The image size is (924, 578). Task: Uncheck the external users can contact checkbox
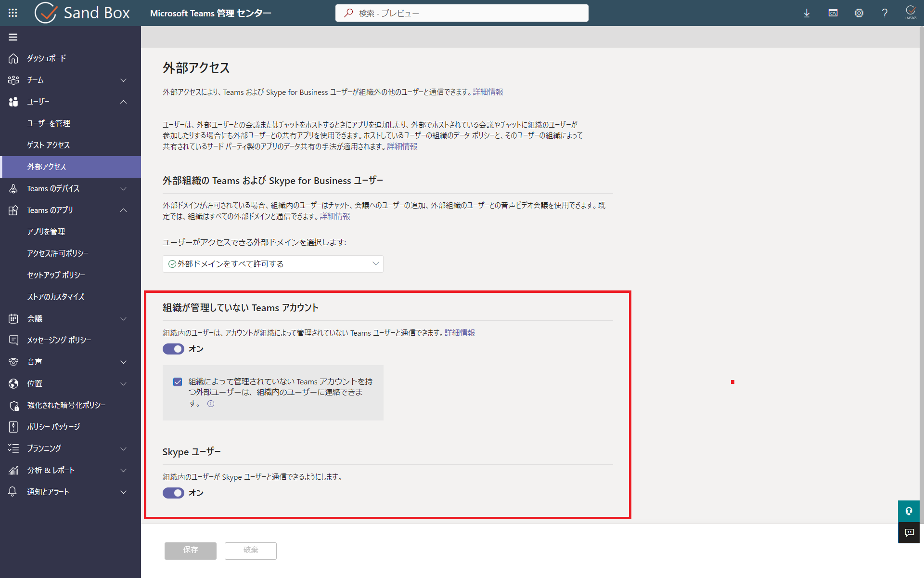tap(178, 382)
